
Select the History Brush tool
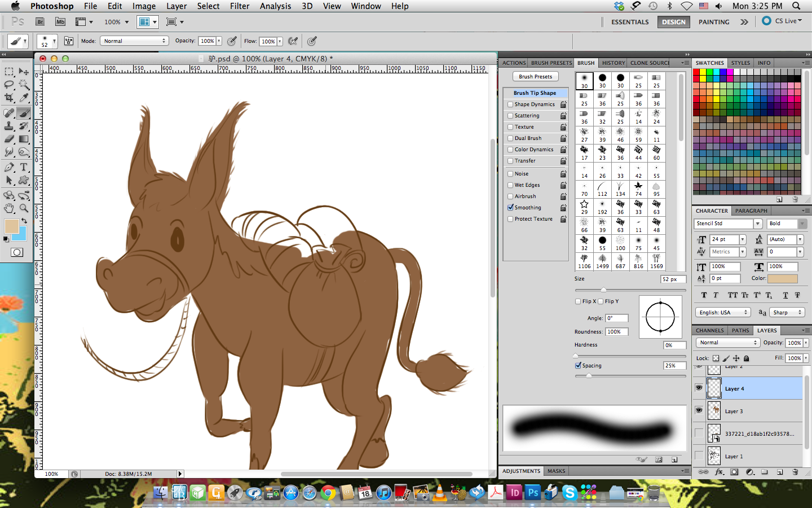[24, 126]
